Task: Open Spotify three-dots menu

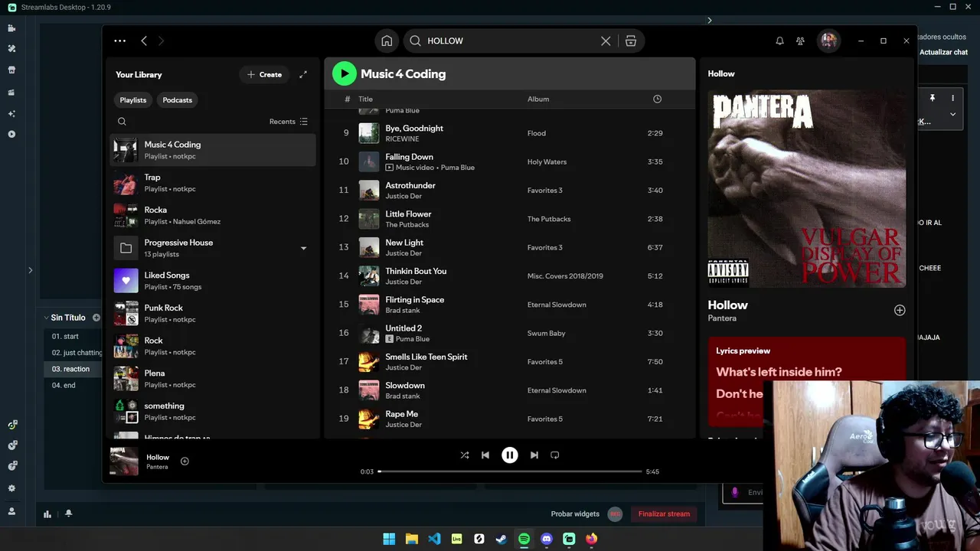Action: click(119, 41)
